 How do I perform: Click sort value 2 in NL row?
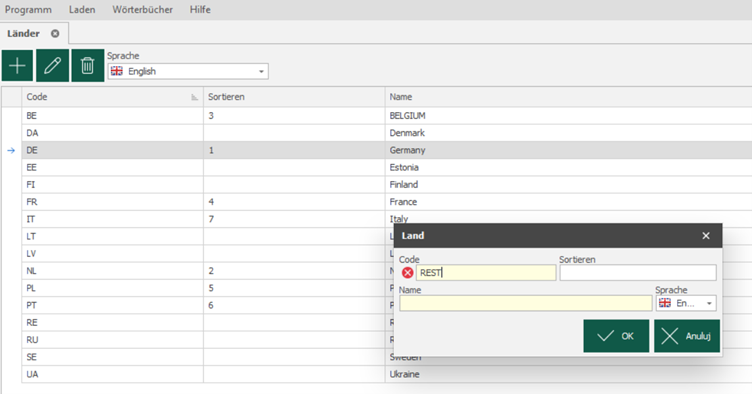tap(294, 271)
